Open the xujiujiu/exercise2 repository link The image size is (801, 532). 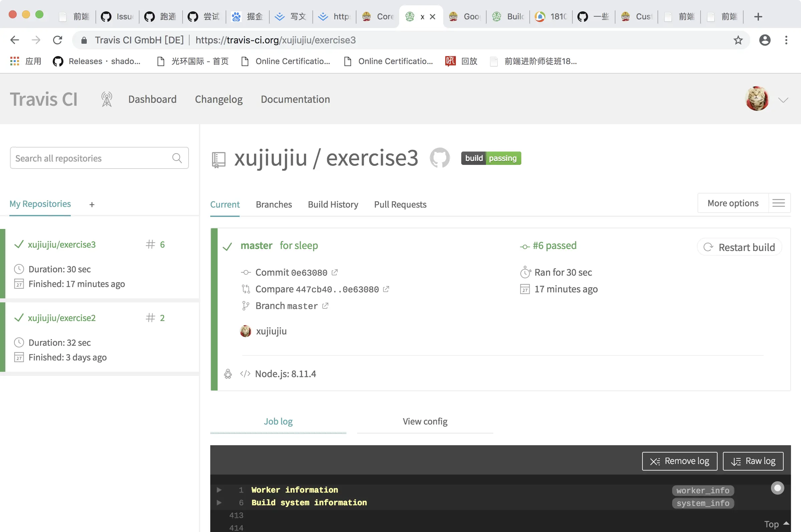62,318
